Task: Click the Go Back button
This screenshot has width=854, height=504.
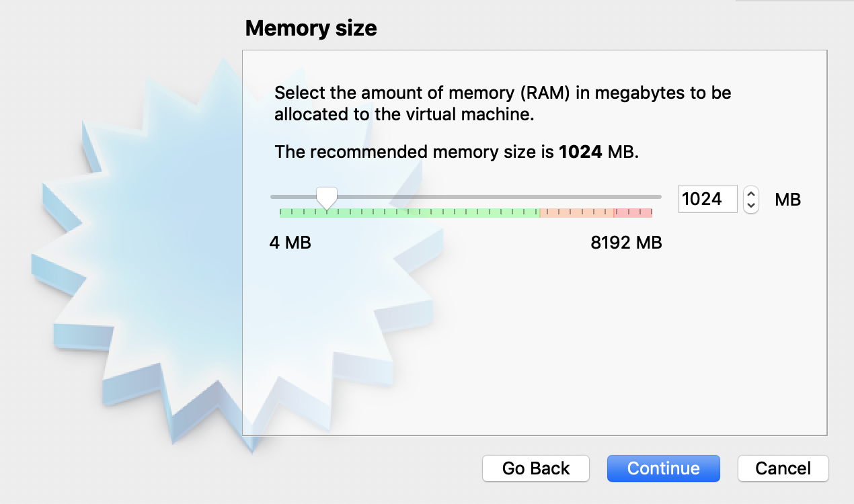Action: [x=535, y=468]
